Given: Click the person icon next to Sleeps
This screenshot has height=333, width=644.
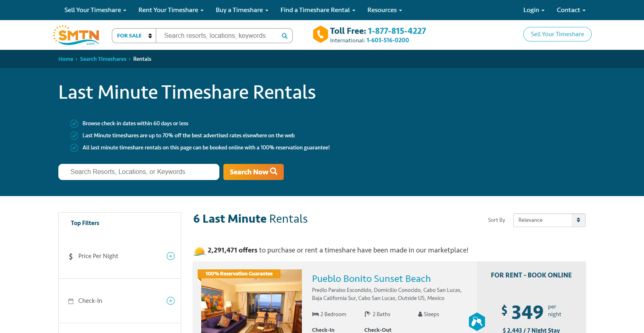Looking at the screenshot, I should (420, 314).
